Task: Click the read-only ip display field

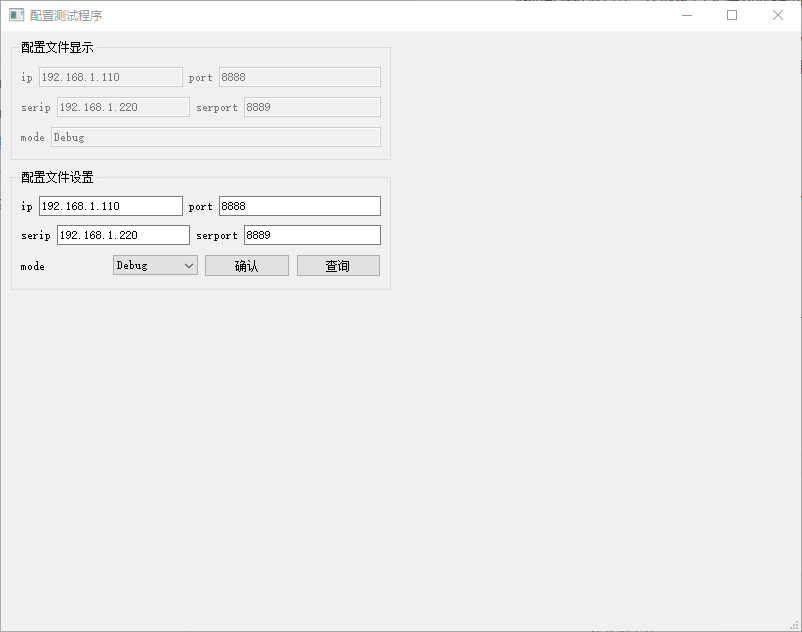Action: pos(109,77)
